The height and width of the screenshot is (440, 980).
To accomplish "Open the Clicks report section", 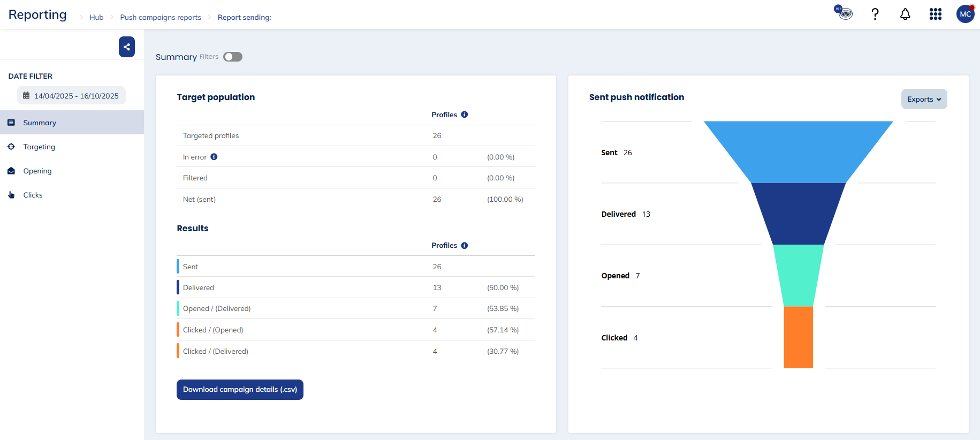I will coord(33,195).
